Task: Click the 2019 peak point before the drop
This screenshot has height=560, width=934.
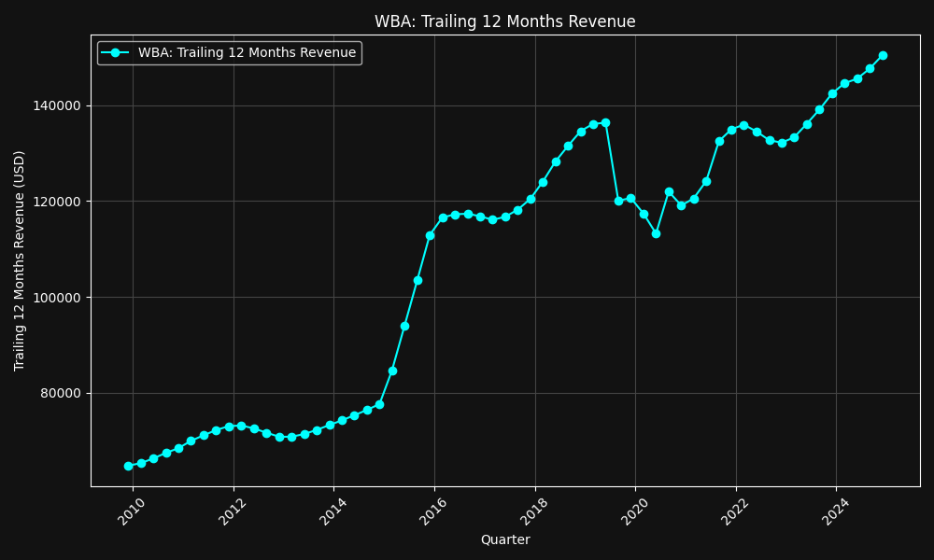Action: [x=605, y=122]
